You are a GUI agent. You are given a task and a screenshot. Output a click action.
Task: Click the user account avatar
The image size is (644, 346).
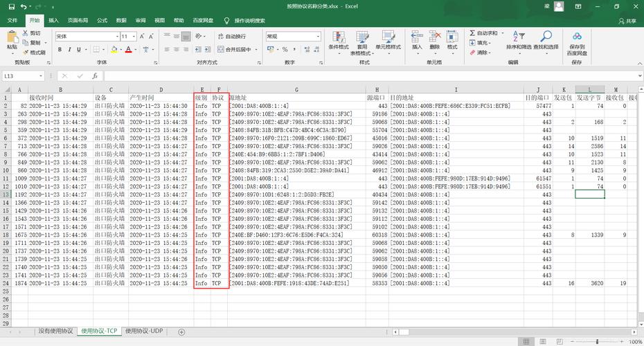559,6
